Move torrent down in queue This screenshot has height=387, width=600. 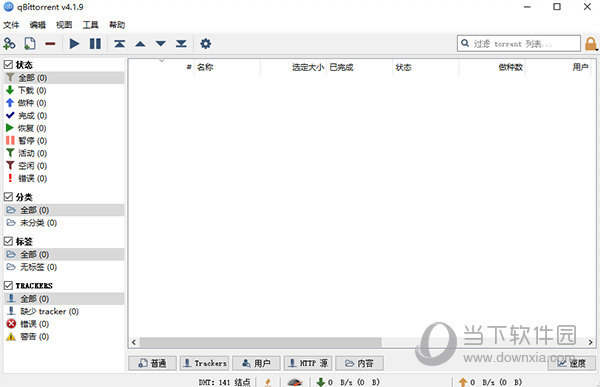161,44
